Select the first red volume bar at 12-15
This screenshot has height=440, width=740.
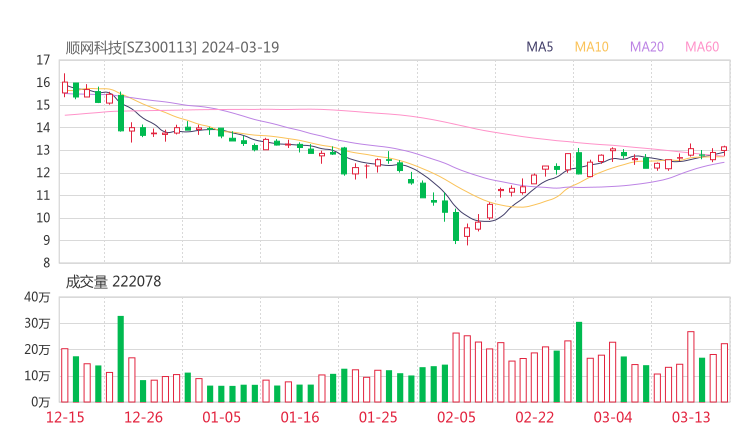pos(65,375)
